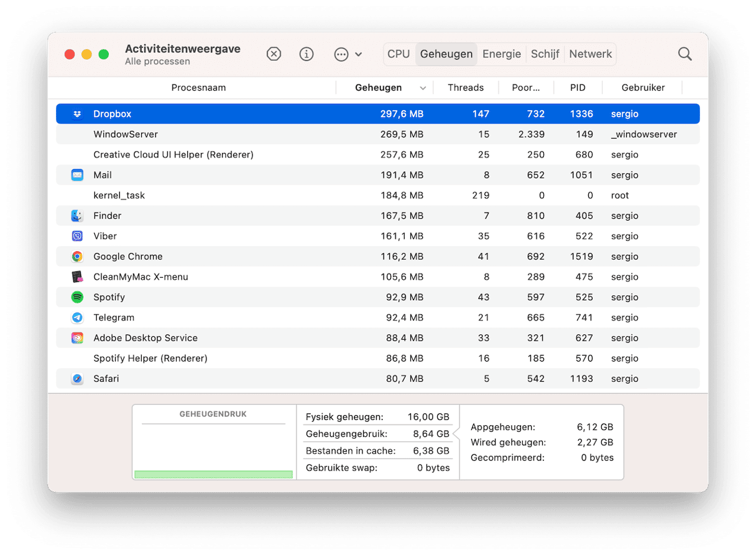Image resolution: width=756 pixels, height=555 pixels.
Task: Click Fysiek geheugen value 16,00 GB
Action: tap(429, 417)
